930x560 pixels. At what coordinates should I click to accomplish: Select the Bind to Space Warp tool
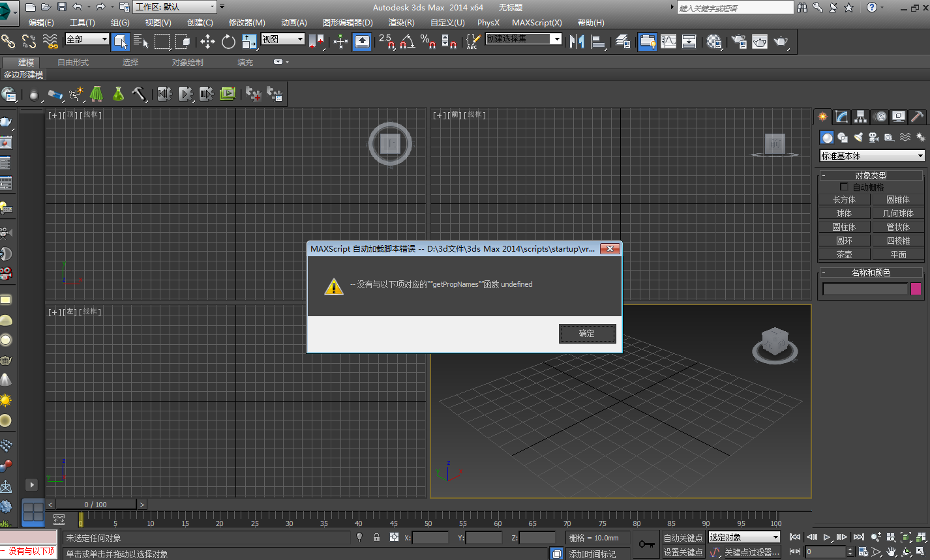(x=51, y=42)
